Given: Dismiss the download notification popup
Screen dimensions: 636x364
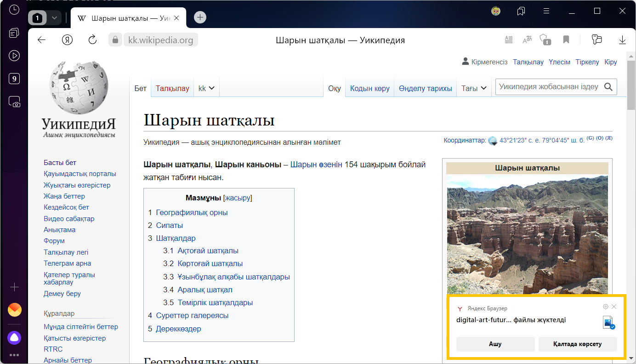Looking at the screenshot, I should click(614, 307).
